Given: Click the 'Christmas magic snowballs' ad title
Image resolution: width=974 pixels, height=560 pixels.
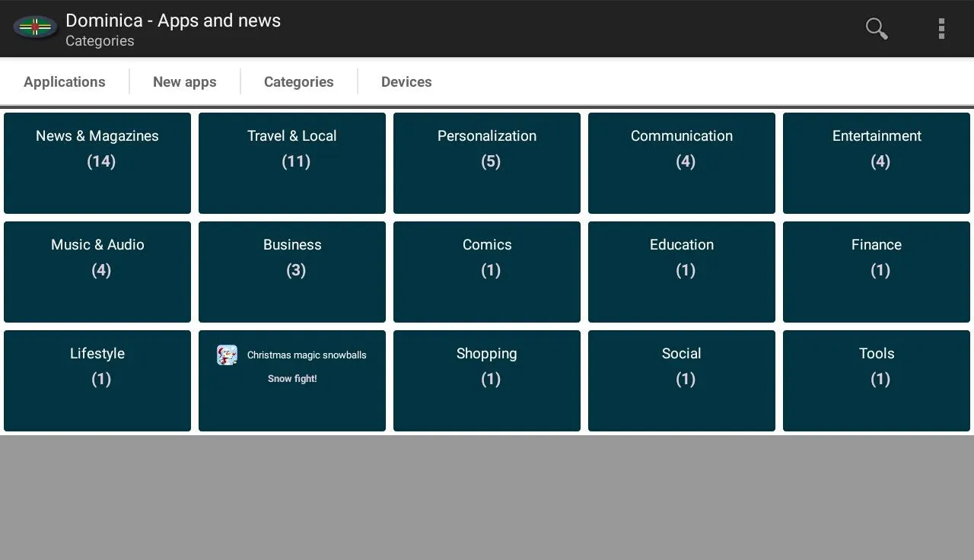Looking at the screenshot, I should (307, 355).
